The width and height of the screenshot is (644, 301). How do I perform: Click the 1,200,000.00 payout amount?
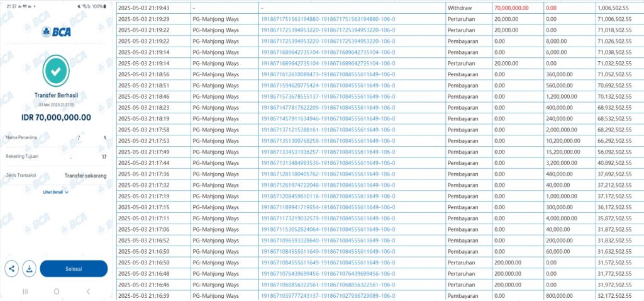pyautogui.click(x=562, y=96)
